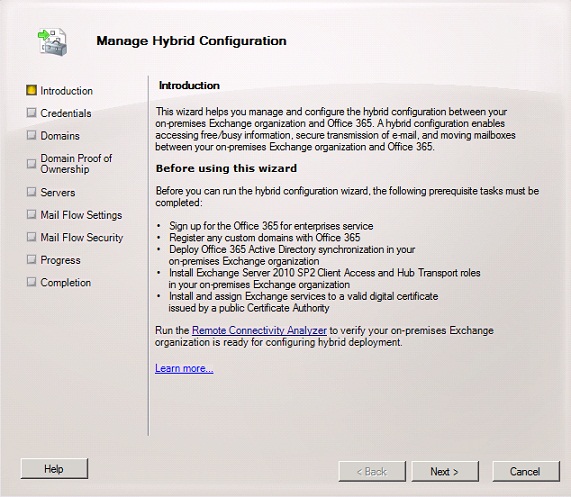This screenshot has width=571, height=497.
Task: Click 'Deploy Office 365 Active Directory' bullet
Action: [292, 255]
